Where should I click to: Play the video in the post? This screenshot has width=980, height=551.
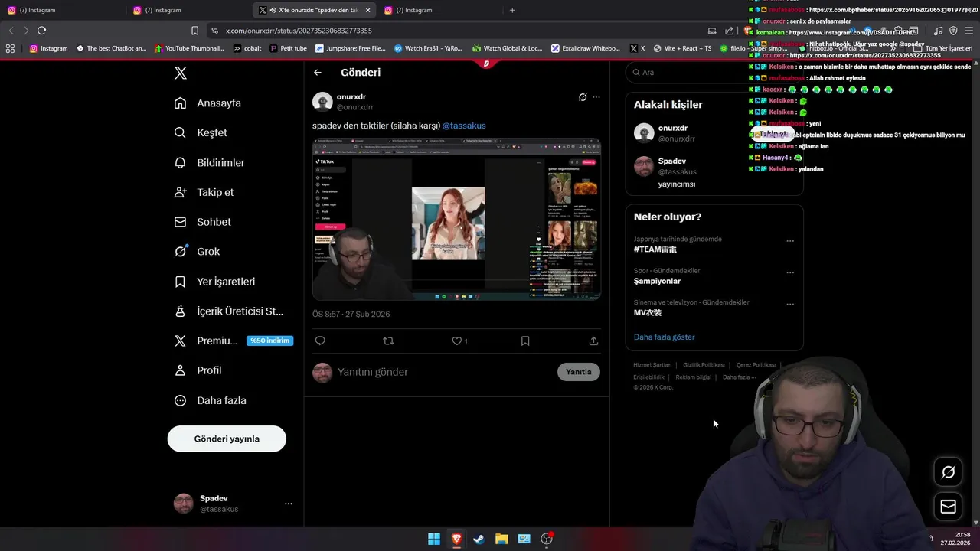(x=456, y=219)
